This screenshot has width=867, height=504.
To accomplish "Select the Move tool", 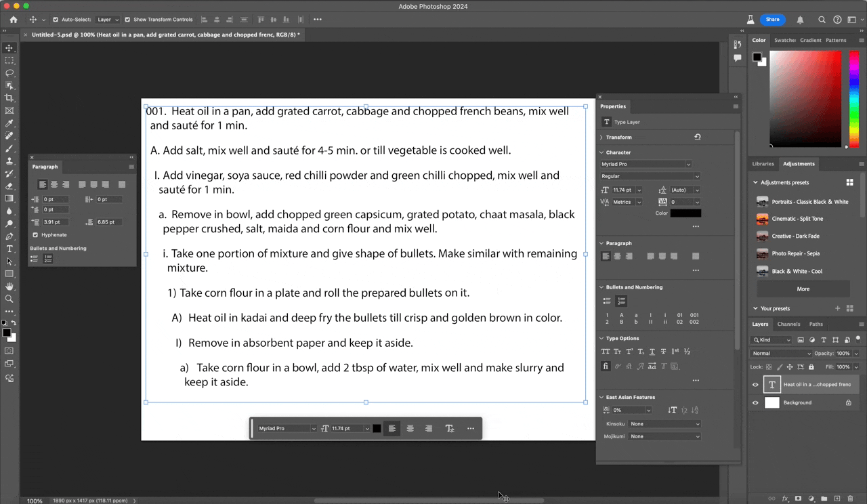I will point(9,47).
